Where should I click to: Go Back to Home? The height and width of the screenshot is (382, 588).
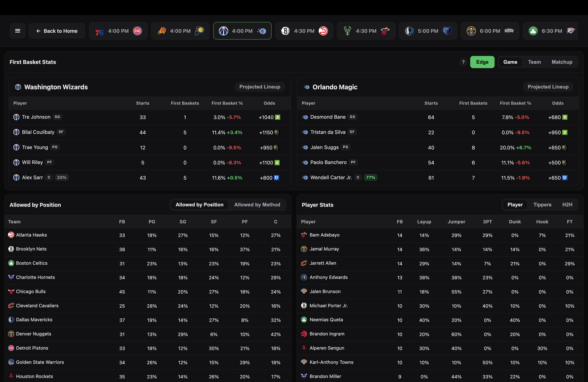click(x=57, y=31)
